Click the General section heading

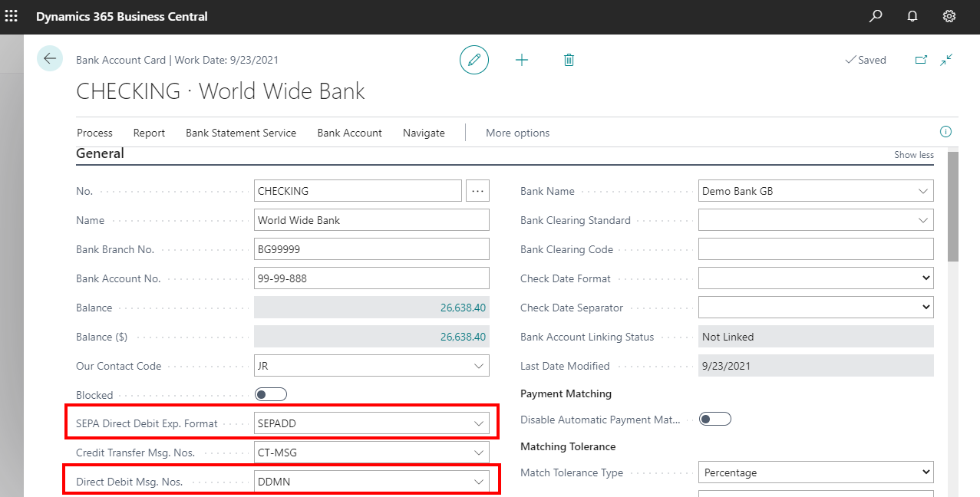[x=100, y=153]
